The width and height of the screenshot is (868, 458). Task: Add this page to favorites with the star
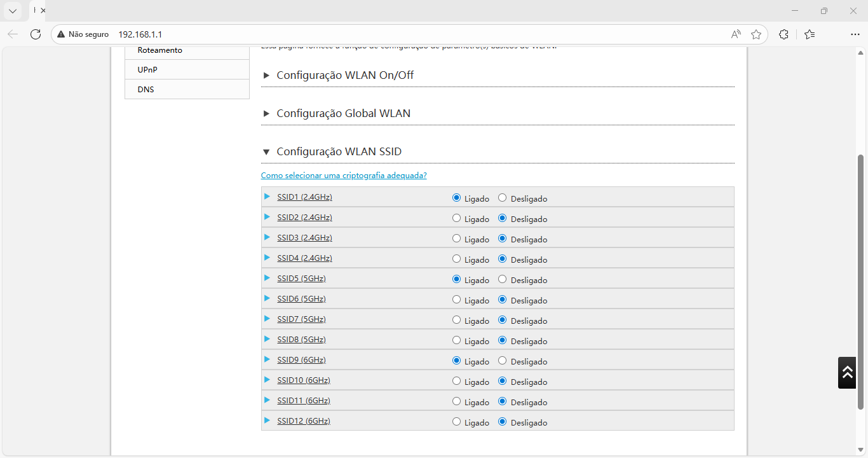(756, 34)
